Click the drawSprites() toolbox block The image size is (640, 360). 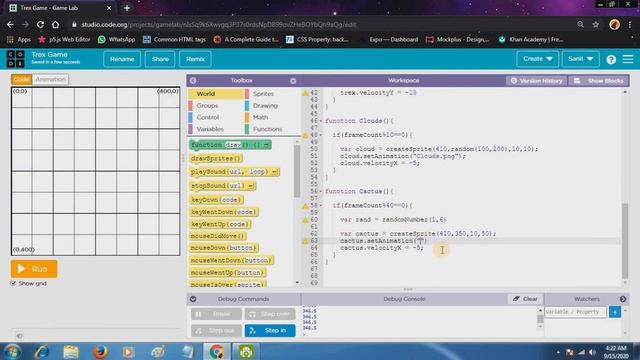click(216, 159)
